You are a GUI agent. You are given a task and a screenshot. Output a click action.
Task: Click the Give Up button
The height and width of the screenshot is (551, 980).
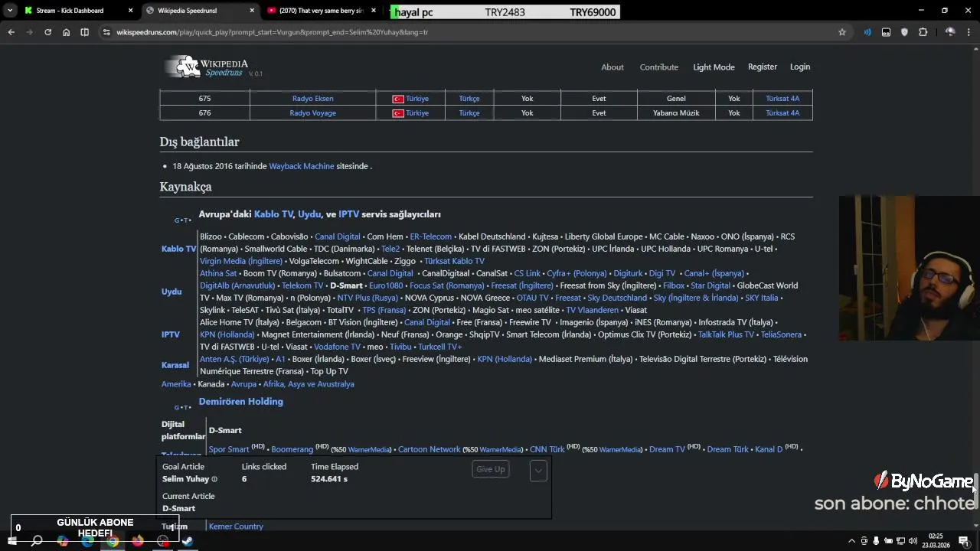(x=491, y=469)
